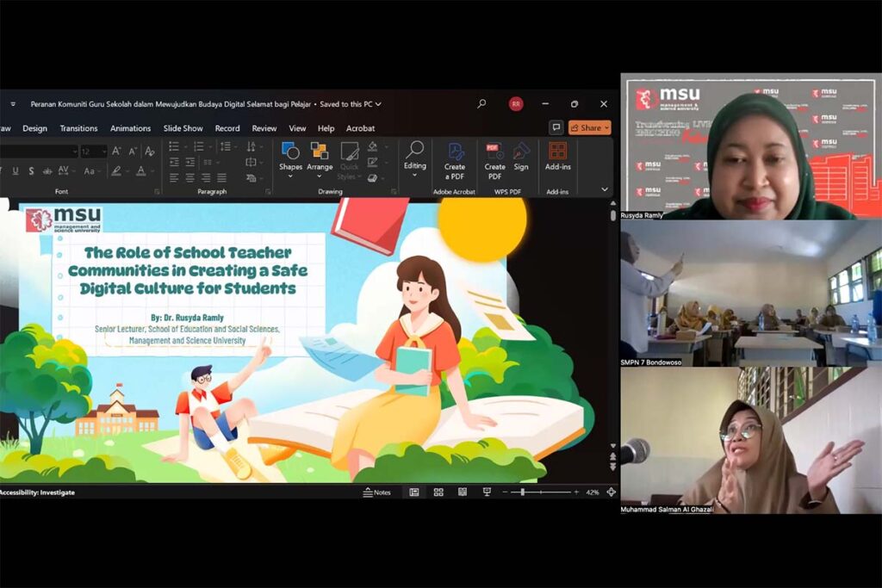
Task: Click the Share button
Action: click(590, 127)
